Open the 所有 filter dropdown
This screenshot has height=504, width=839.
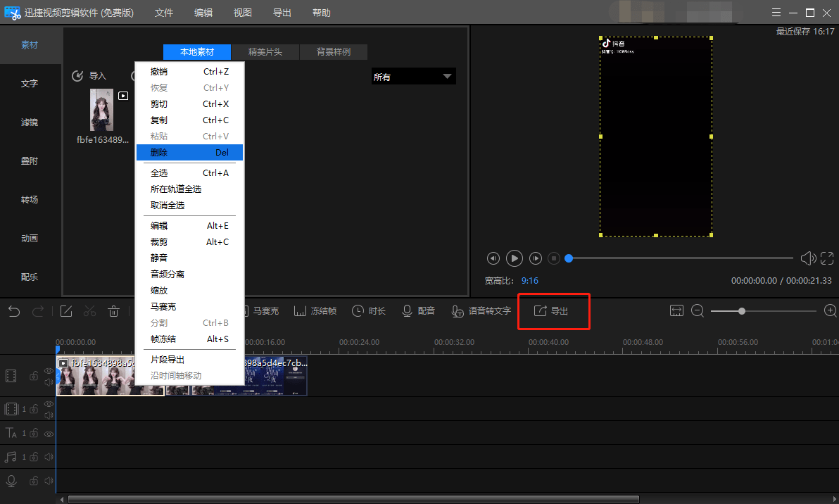[413, 77]
